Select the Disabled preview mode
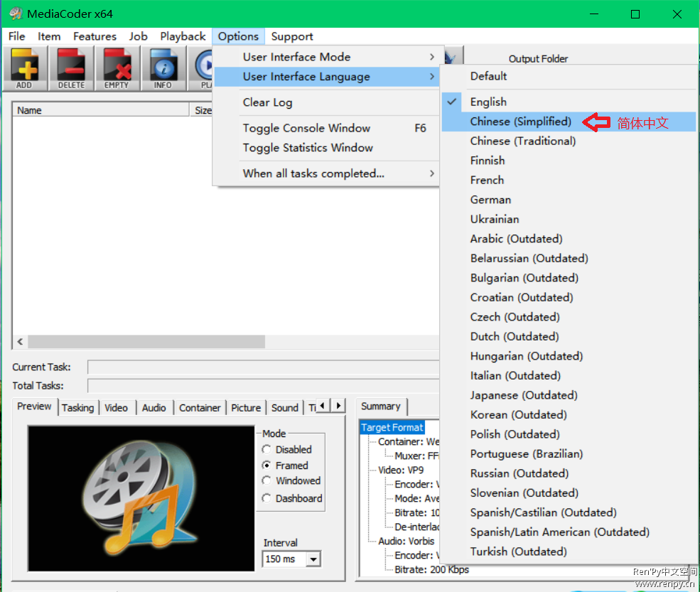The width and height of the screenshot is (700, 592). tap(287, 449)
